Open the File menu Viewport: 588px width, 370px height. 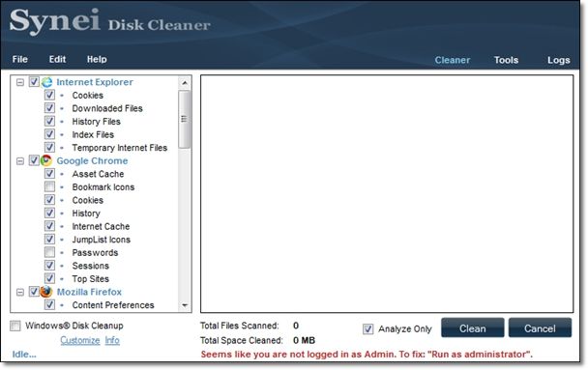coord(19,59)
